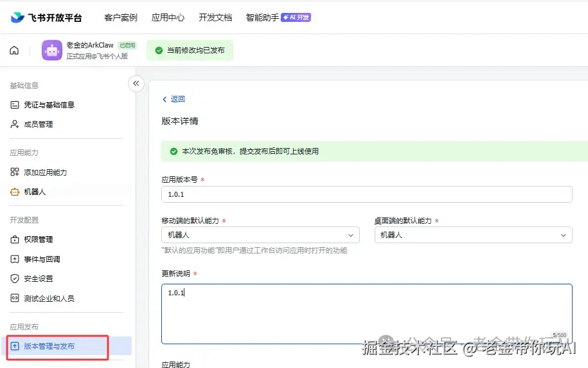Click the 应用版本号 field label
Image resolution: width=588 pixels, height=368 pixels.
[x=180, y=179]
